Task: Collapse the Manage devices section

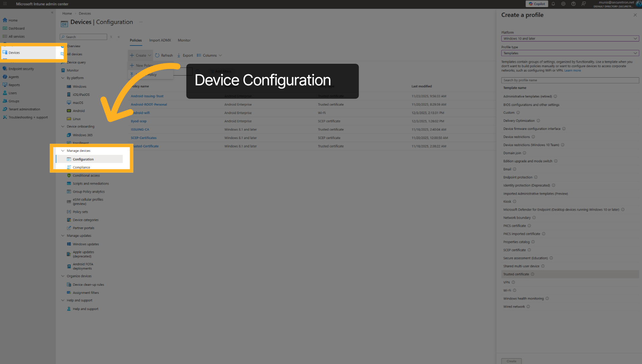Action: (63, 150)
